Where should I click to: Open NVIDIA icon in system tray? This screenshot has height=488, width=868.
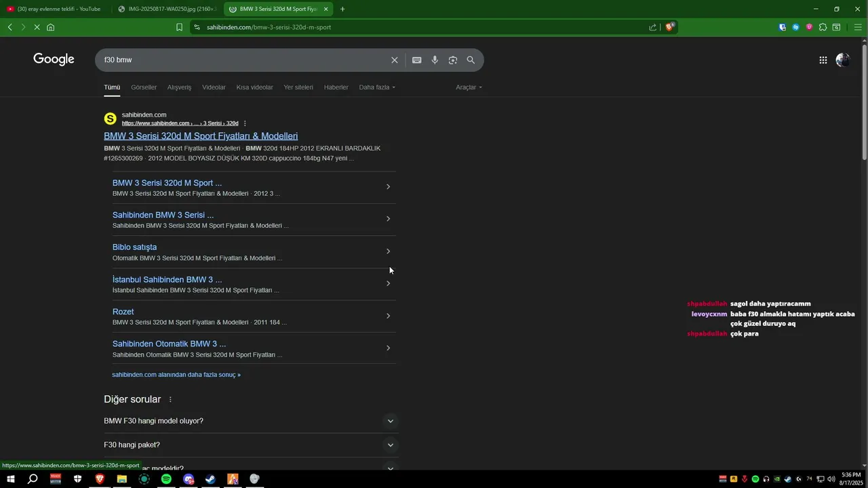point(777,479)
